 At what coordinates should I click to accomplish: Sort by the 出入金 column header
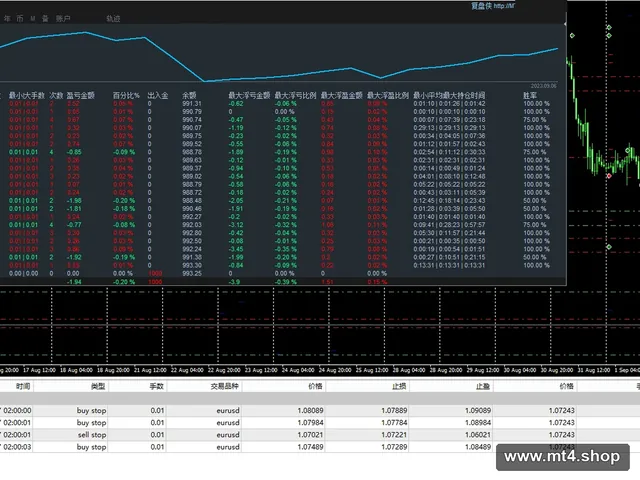(158, 96)
